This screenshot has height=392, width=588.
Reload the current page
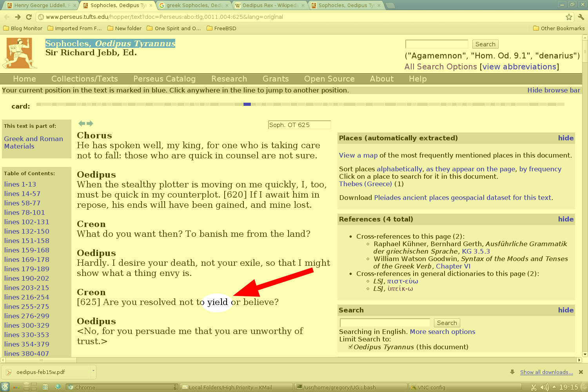(x=29, y=17)
